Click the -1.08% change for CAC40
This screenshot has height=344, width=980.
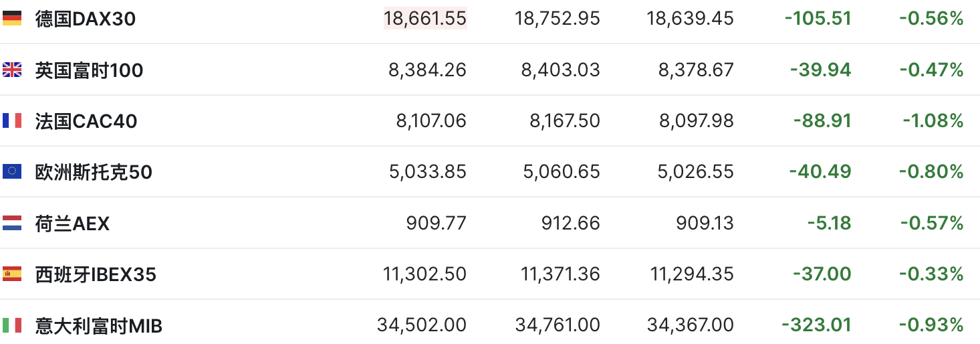point(933,121)
